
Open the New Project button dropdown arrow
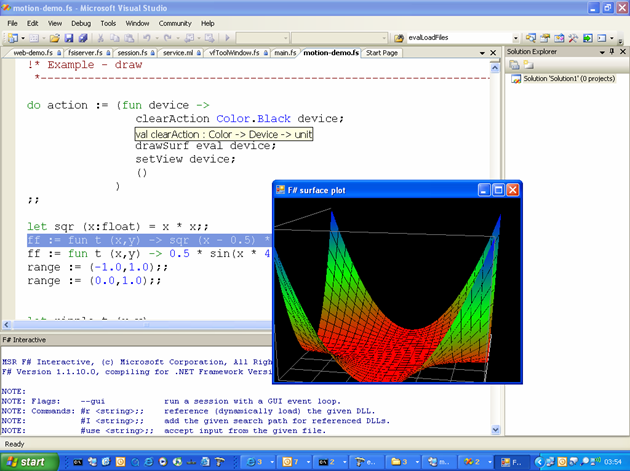pos(23,38)
